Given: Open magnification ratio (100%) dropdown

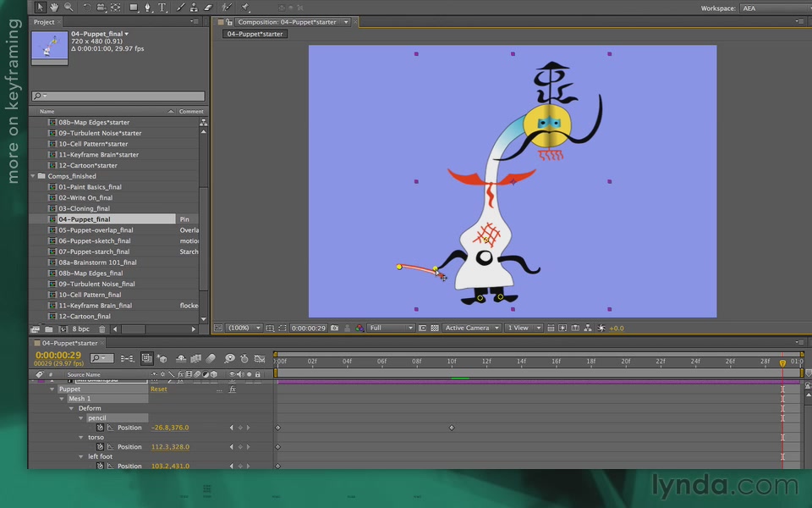Looking at the screenshot, I should (x=244, y=328).
